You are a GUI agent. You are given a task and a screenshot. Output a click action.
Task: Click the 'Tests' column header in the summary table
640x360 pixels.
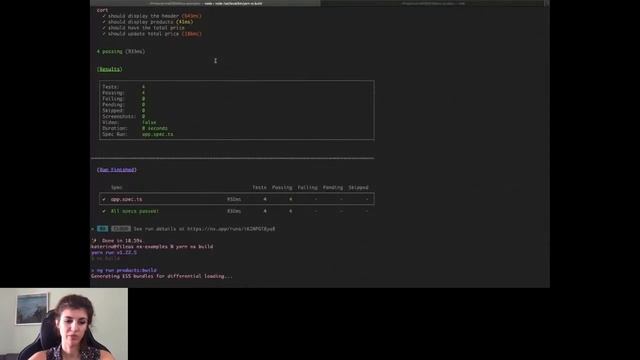(259, 188)
